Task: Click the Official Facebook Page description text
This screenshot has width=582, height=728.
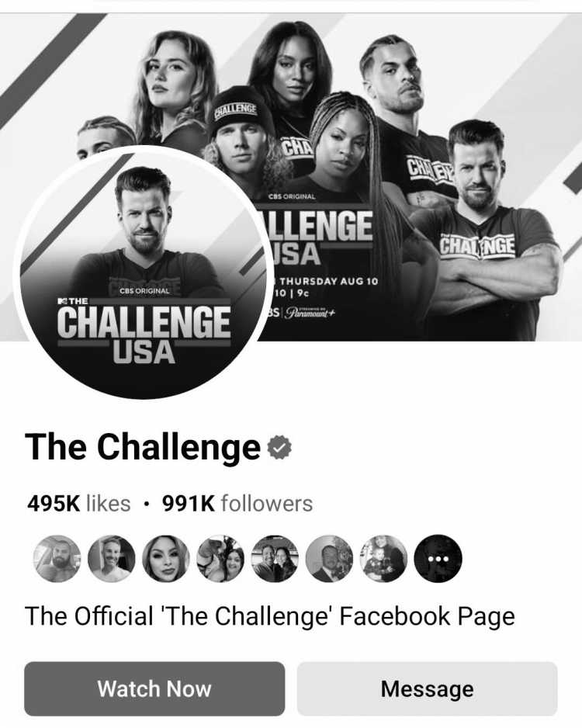Action: pos(269,616)
